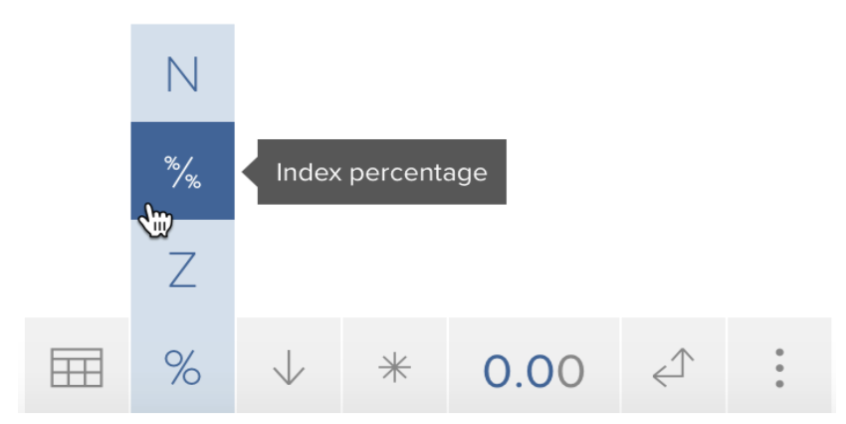
Task: Click the Index percentage tooltip label
Action: coord(381,172)
